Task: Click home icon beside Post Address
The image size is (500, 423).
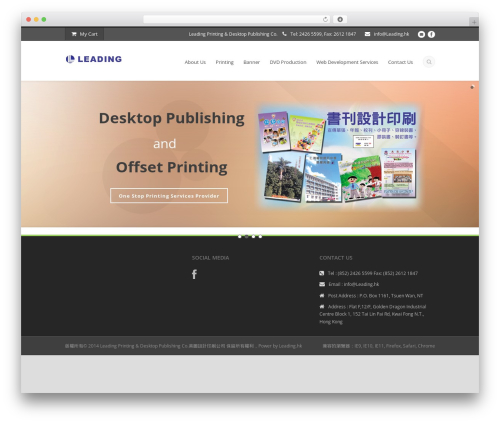Action: coord(322,295)
